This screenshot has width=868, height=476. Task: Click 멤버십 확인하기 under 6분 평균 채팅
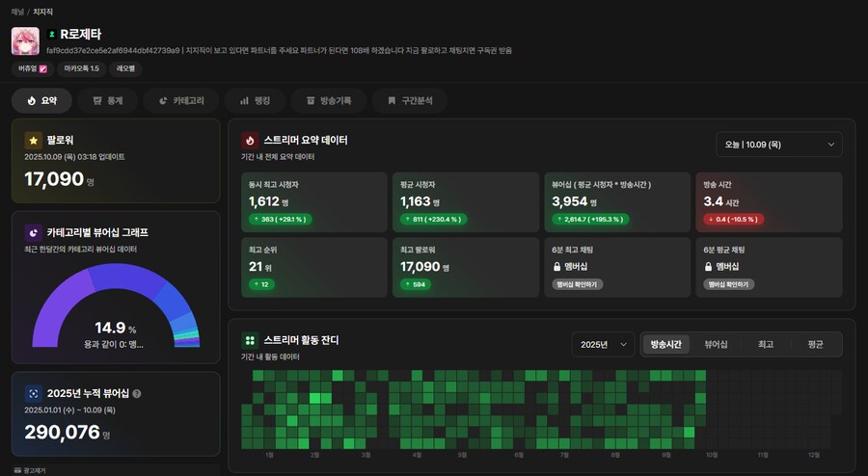point(728,284)
